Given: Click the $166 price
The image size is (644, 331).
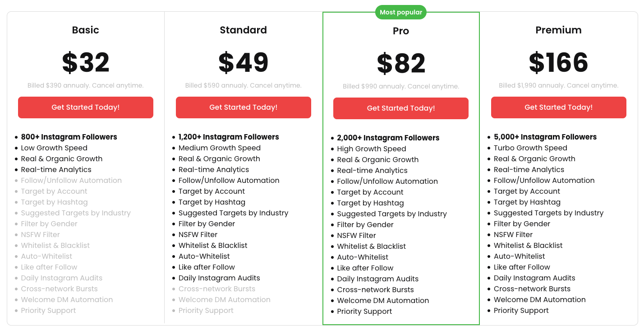Looking at the screenshot, I should coord(558,62).
